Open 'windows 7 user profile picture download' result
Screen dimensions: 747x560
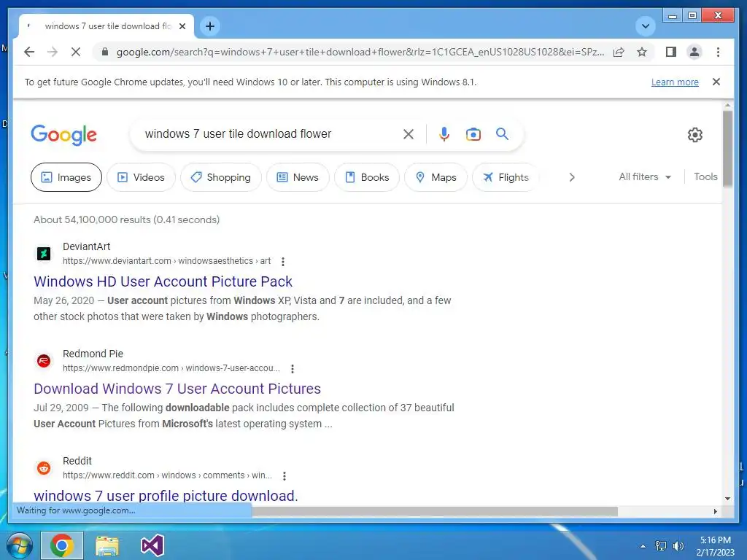(166, 496)
